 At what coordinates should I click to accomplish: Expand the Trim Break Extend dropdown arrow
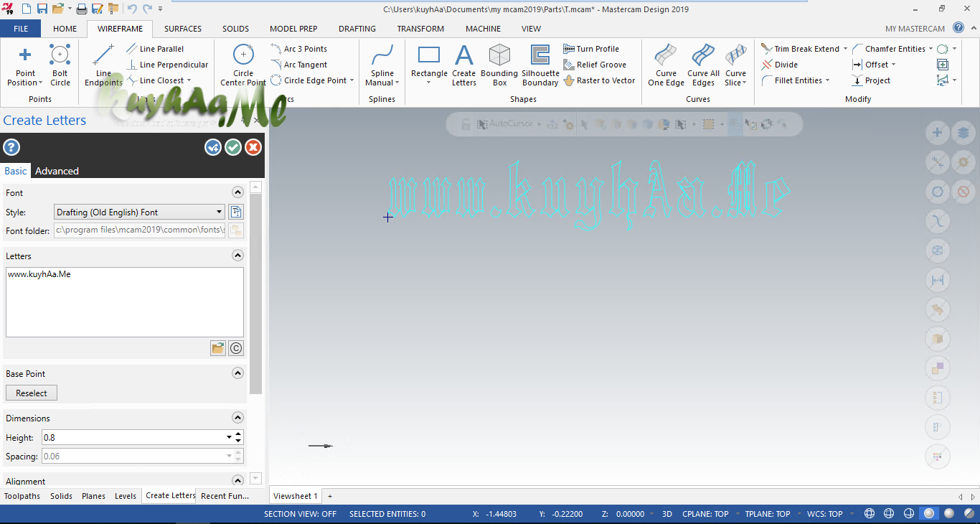[x=845, y=49]
